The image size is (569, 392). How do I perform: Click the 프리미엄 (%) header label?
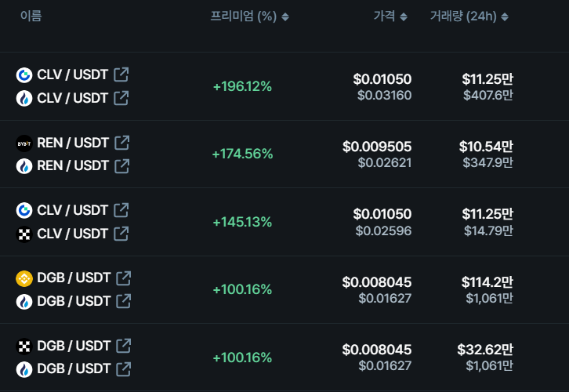[244, 16]
